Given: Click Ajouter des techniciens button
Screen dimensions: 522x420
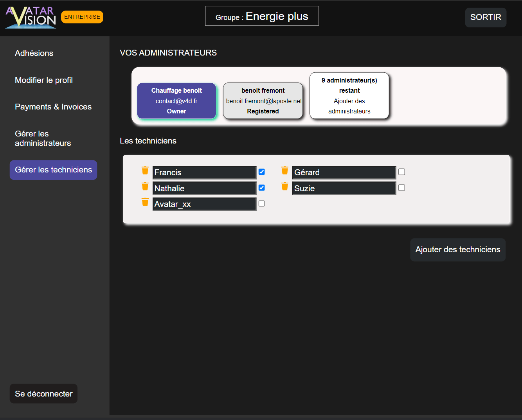Looking at the screenshot, I should 458,249.
